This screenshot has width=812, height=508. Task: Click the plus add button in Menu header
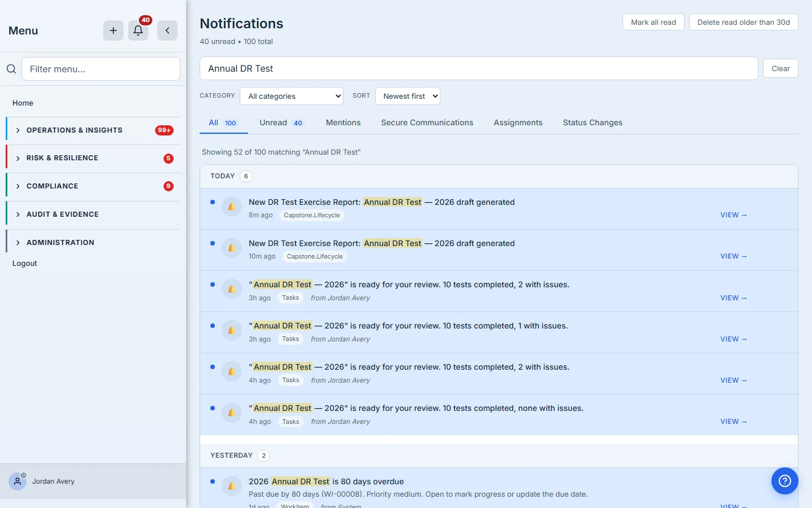point(113,30)
